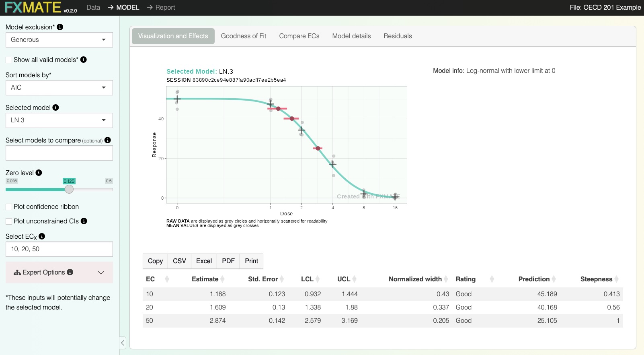The height and width of the screenshot is (355, 644).
Task: Open the Sort models by AIC dropdown
Action: (x=59, y=88)
